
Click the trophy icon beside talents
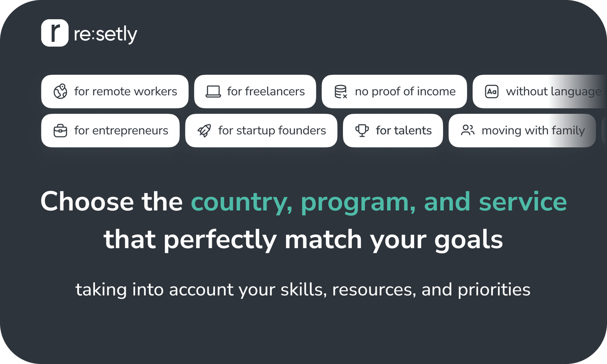362,130
